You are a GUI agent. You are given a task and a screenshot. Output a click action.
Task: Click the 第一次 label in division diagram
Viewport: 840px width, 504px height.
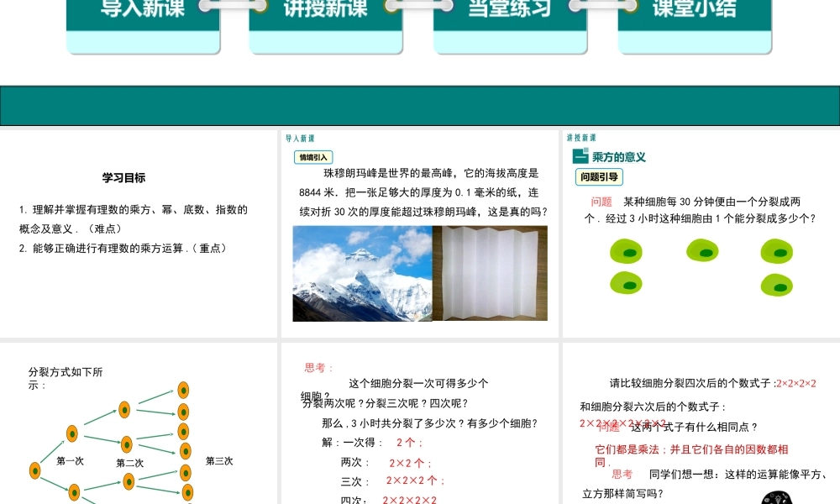tap(71, 460)
